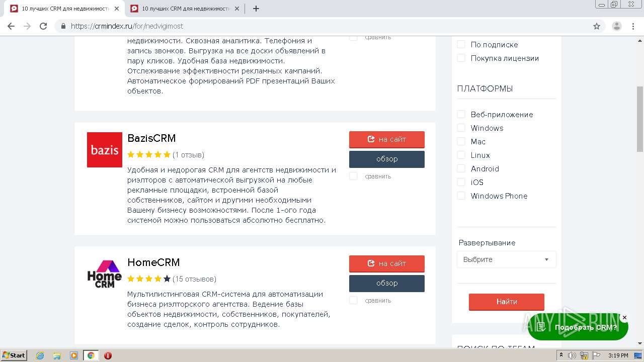Bookmark page with the star icon
The image size is (644, 362).
[597, 26]
